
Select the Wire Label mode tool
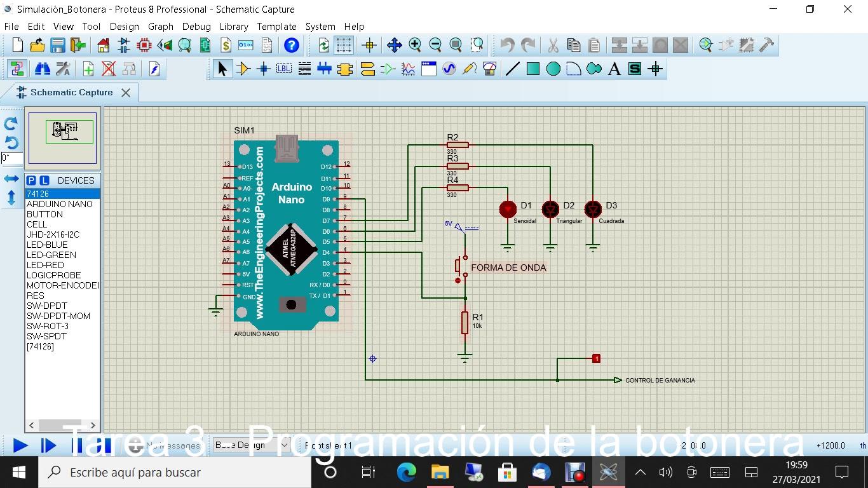tap(284, 69)
